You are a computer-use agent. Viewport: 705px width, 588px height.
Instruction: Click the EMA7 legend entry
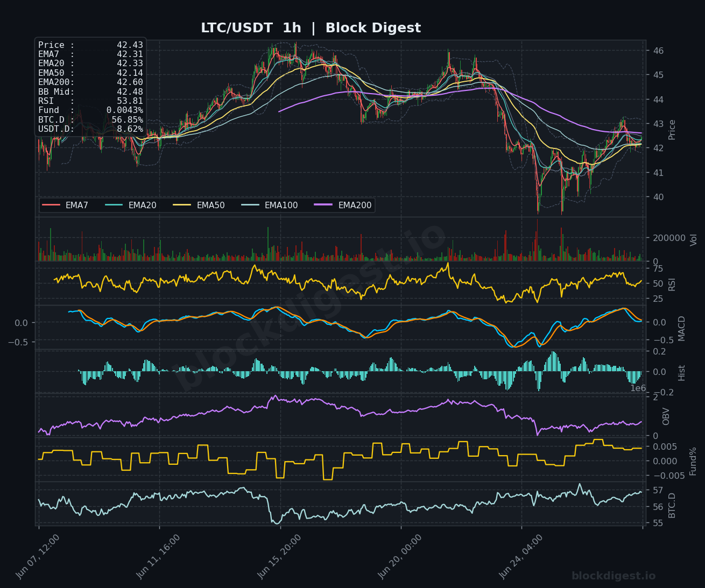point(65,206)
